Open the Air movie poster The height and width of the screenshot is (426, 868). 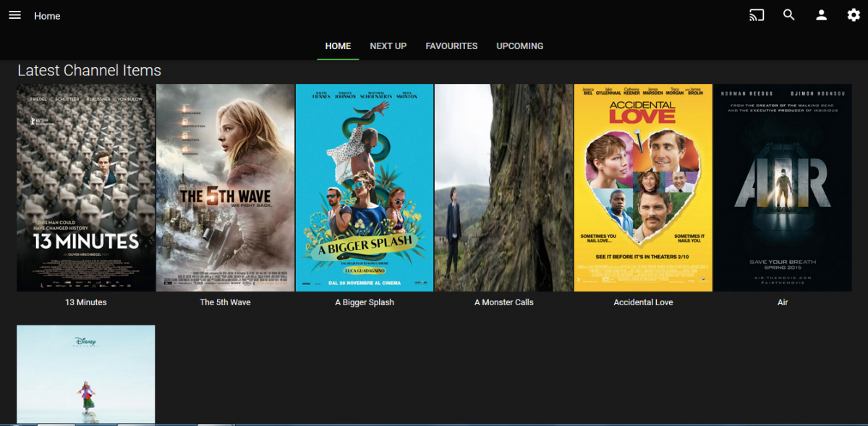click(783, 188)
